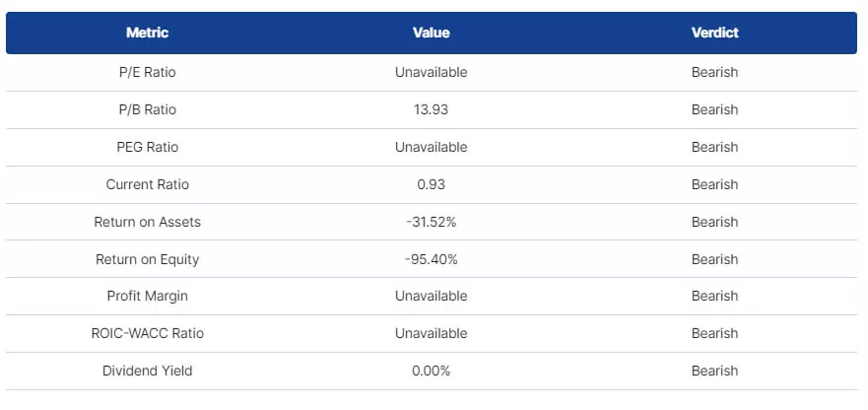
Task: Click the 13.93 P/B value
Action: click(x=431, y=109)
